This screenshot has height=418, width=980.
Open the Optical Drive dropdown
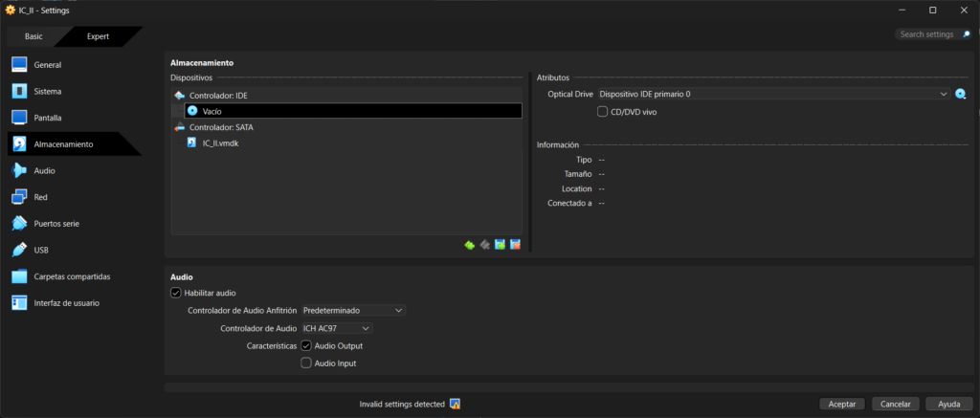[772, 94]
